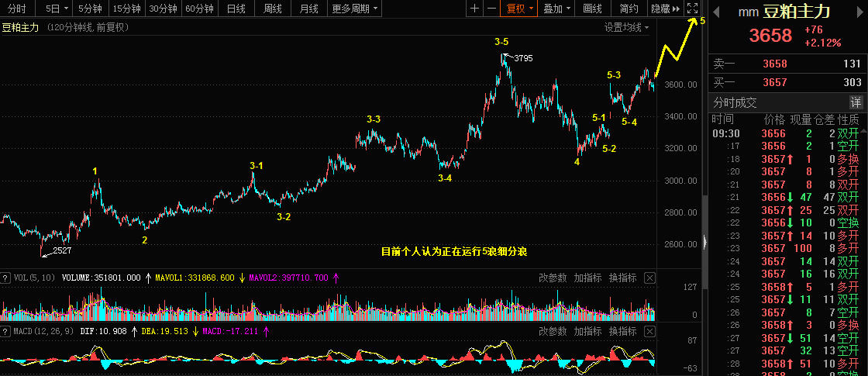The width and height of the screenshot is (868, 376).
Task: Click the 隐藏 button
Action: (660, 9)
